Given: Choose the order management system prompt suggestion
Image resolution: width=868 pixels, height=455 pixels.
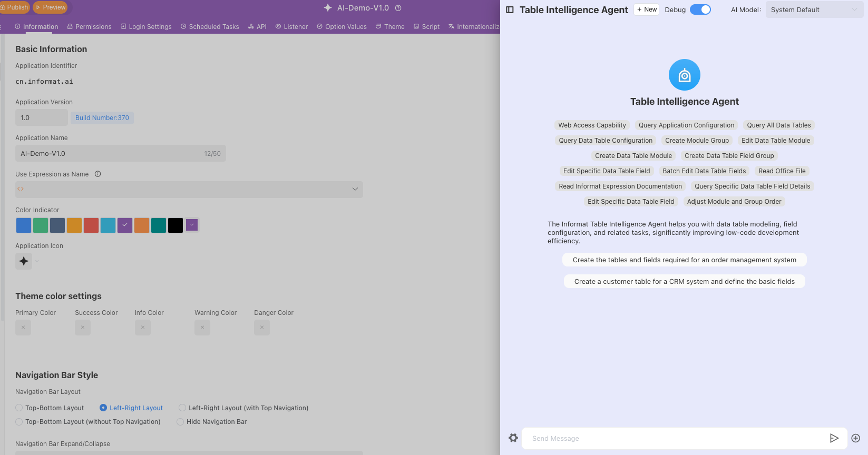Looking at the screenshot, I should pos(685,260).
